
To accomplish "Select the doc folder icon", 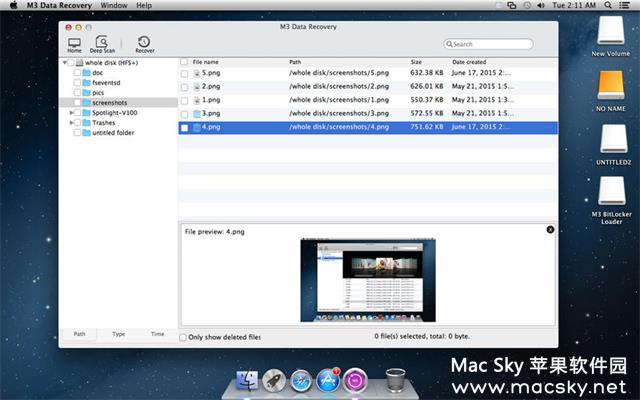I will point(87,73).
